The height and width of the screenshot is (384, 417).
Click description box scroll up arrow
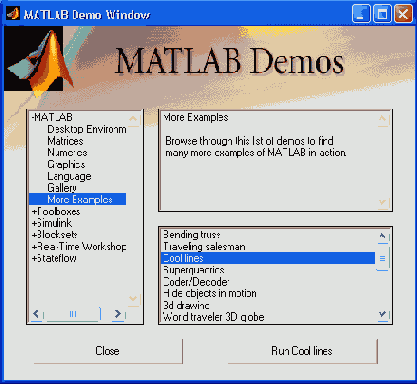click(x=383, y=119)
